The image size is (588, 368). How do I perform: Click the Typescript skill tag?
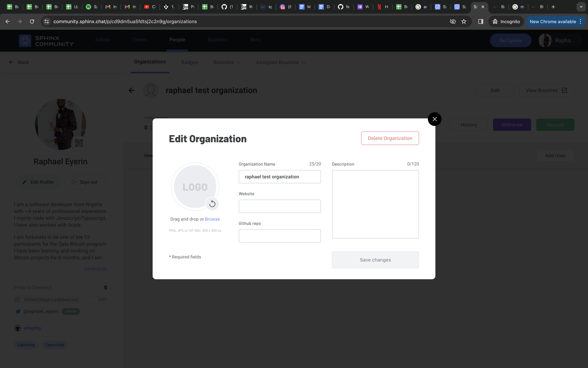(x=54, y=345)
